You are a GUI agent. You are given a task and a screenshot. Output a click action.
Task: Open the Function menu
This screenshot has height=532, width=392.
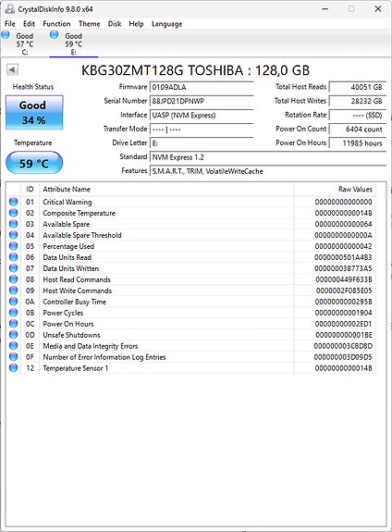pyautogui.click(x=56, y=24)
